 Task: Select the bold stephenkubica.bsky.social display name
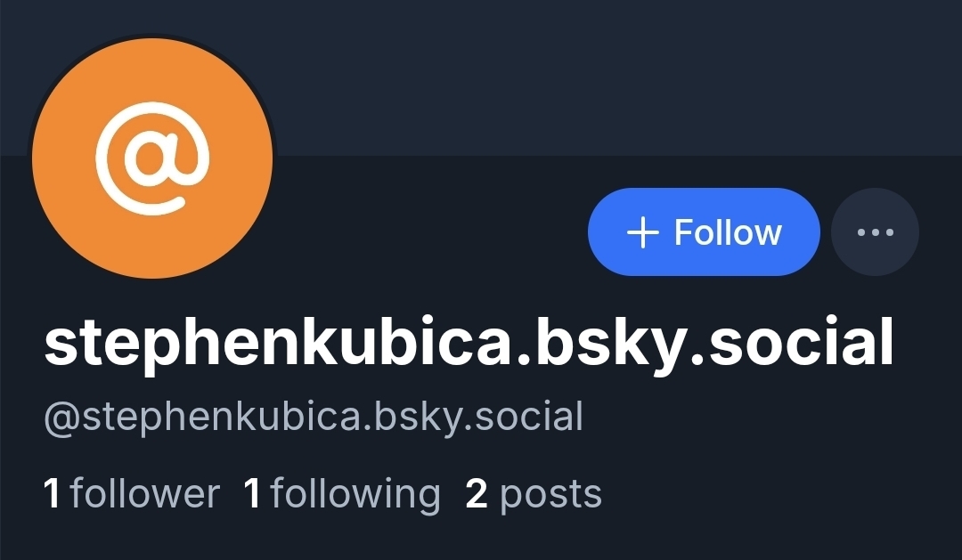pos(469,344)
